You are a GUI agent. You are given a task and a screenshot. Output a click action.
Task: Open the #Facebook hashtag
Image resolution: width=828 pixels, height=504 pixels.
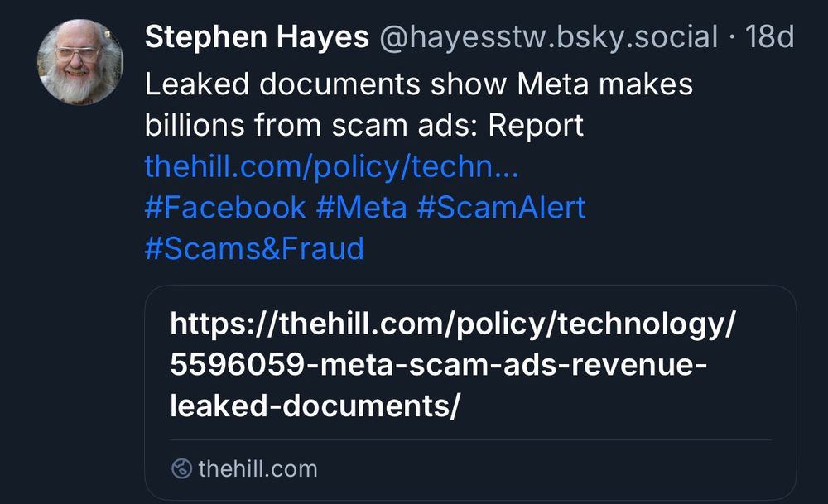point(224,207)
